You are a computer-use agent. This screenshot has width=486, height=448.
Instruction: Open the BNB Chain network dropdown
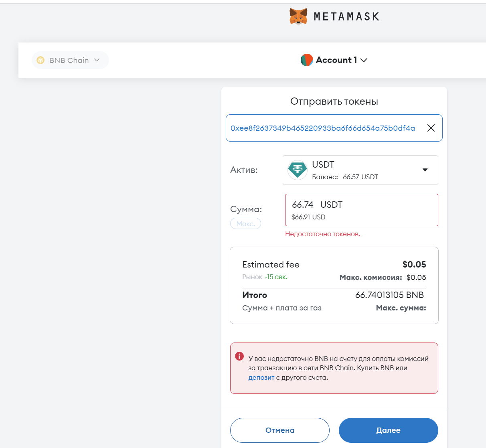coord(70,60)
